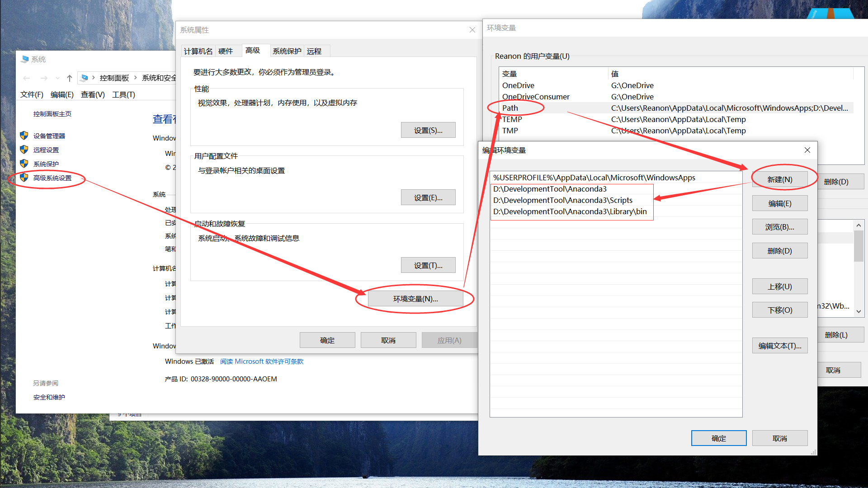Open 远程设置 in the sidebar
This screenshot has height=488, width=868.
coord(47,150)
